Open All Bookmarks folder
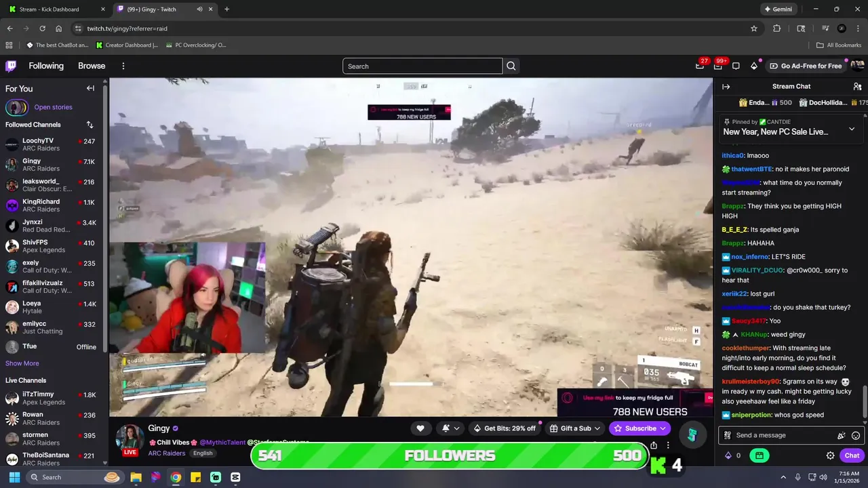Image resolution: width=868 pixels, height=488 pixels. [839, 45]
